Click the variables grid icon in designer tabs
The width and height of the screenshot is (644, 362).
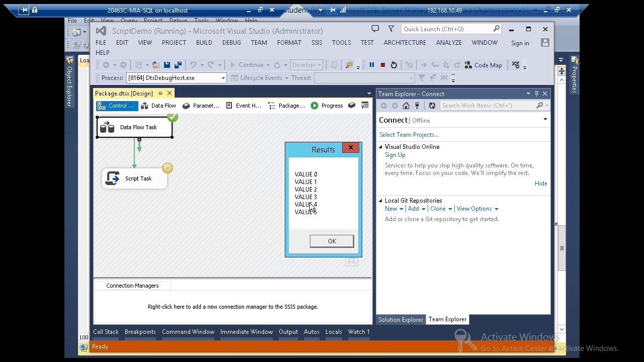365,106
